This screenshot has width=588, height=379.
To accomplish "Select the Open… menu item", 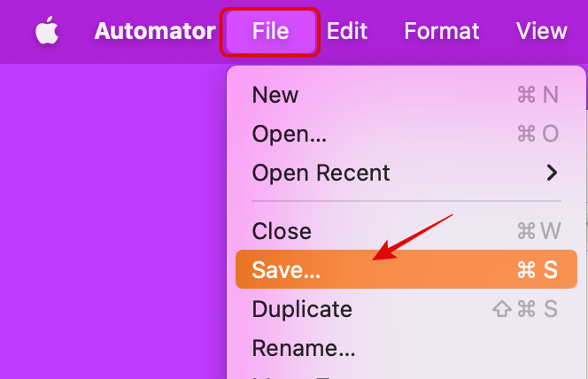I will coord(290,134).
